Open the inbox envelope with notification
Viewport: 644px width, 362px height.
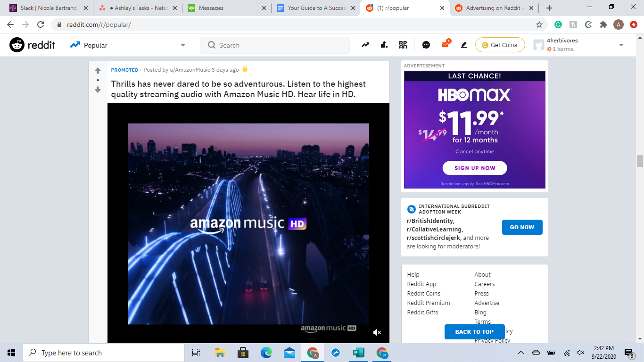coord(446,44)
